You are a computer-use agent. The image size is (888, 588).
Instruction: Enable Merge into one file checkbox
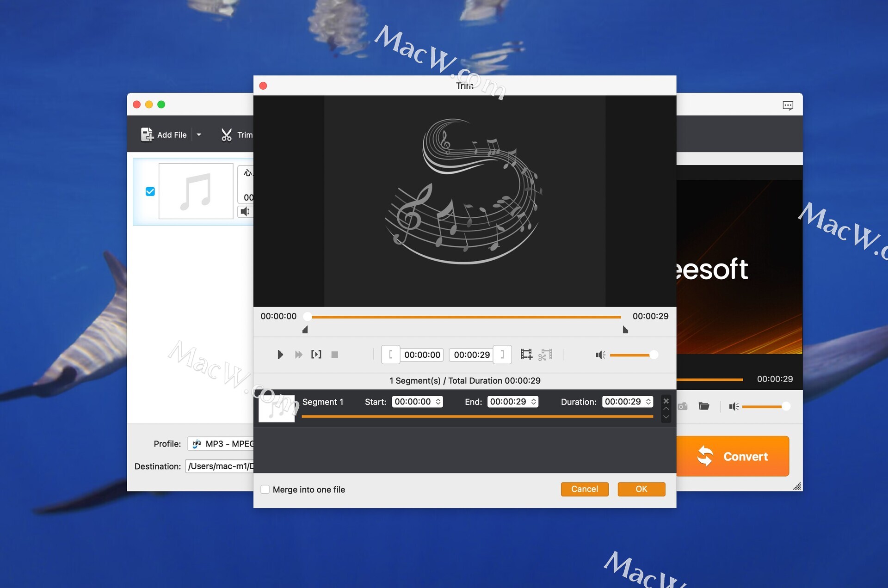tap(265, 489)
